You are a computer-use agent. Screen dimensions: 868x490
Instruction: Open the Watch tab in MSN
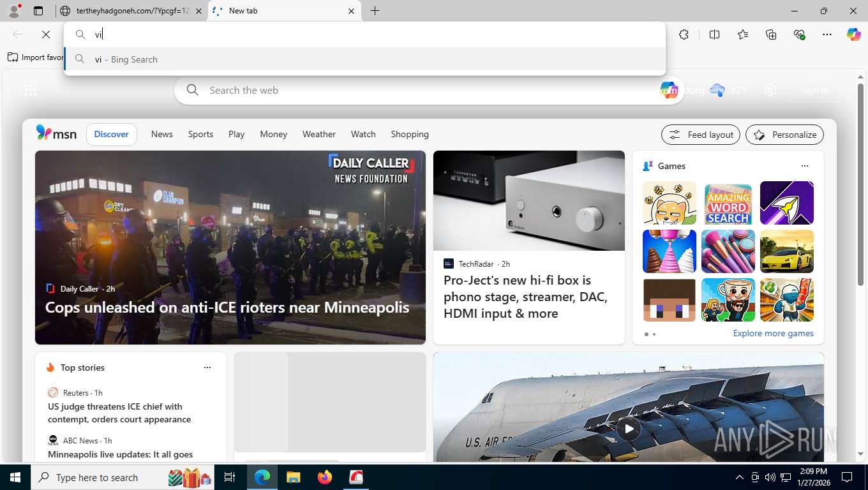tap(363, 134)
